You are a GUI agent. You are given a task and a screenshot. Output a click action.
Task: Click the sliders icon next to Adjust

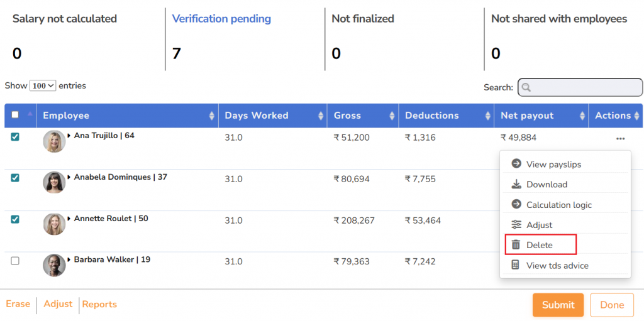pos(516,225)
